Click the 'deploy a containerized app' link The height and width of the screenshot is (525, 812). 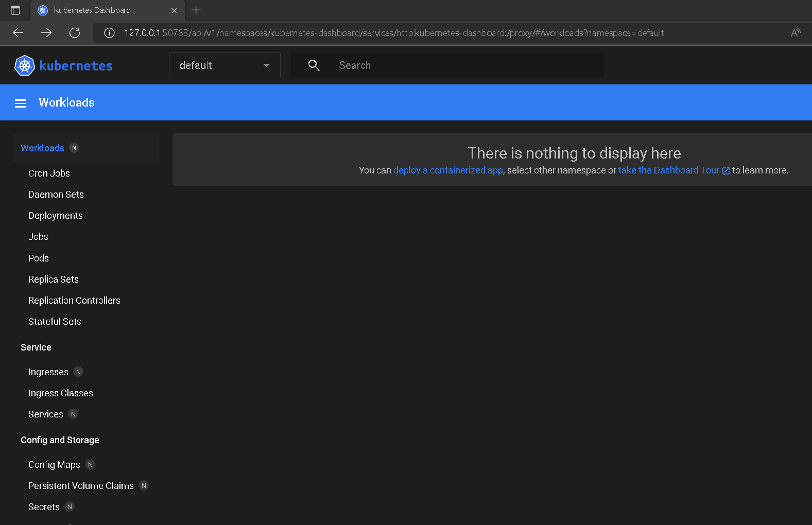click(x=448, y=170)
